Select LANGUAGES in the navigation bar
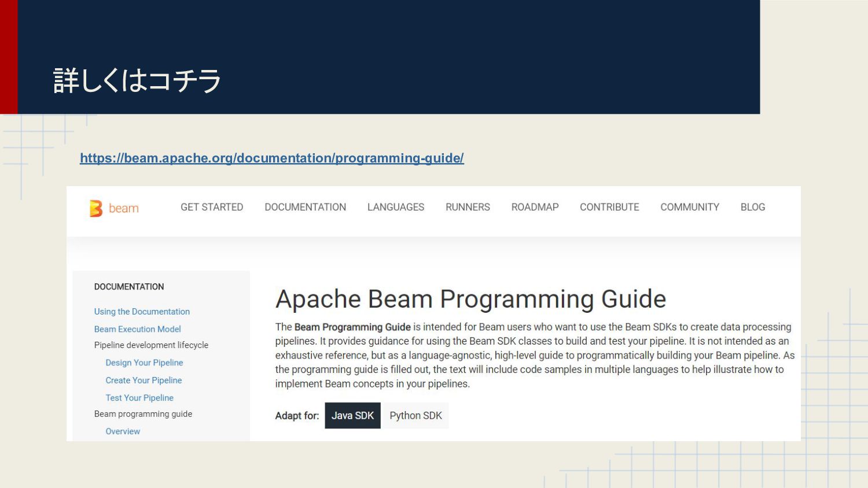Image resolution: width=868 pixels, height=488 pixels. pos(395,207)
